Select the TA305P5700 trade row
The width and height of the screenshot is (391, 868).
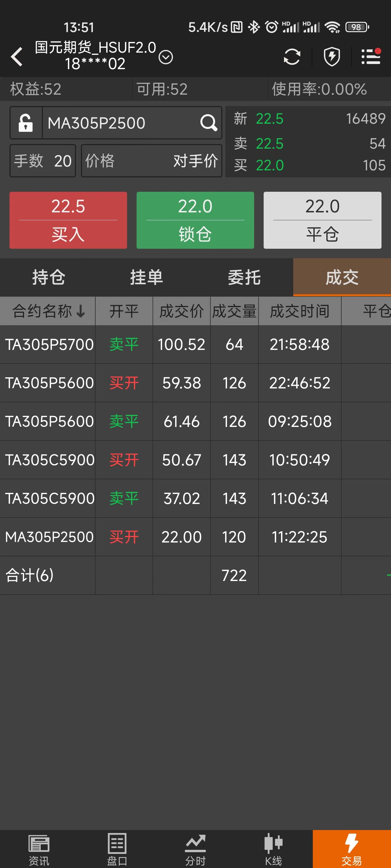coord(195,344)
